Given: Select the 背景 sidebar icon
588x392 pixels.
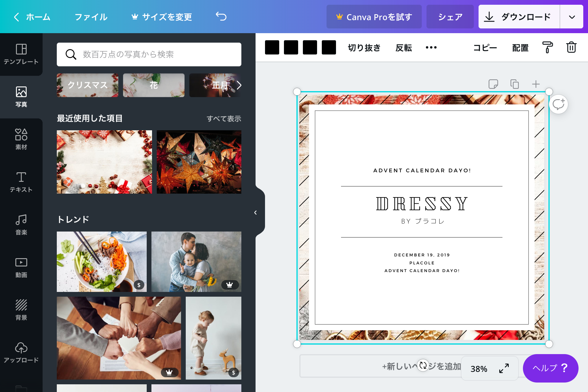Looking at the screenshot, I should (x=21, y=309).
